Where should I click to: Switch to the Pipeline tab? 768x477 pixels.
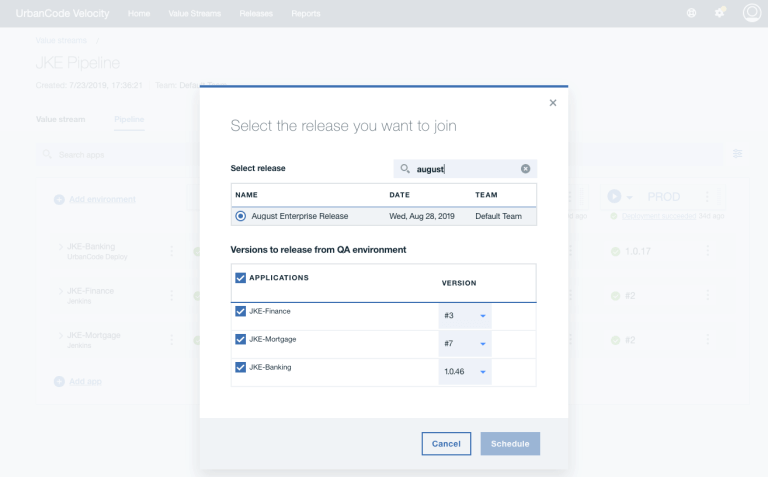pyautogui.click(x=129, y=119)
